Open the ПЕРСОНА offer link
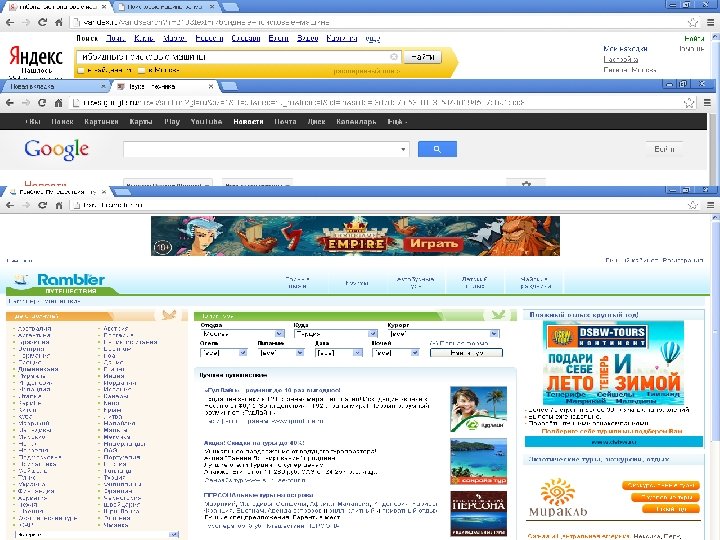720x540 pixels. pyautogui.click(x=258, y=495)
